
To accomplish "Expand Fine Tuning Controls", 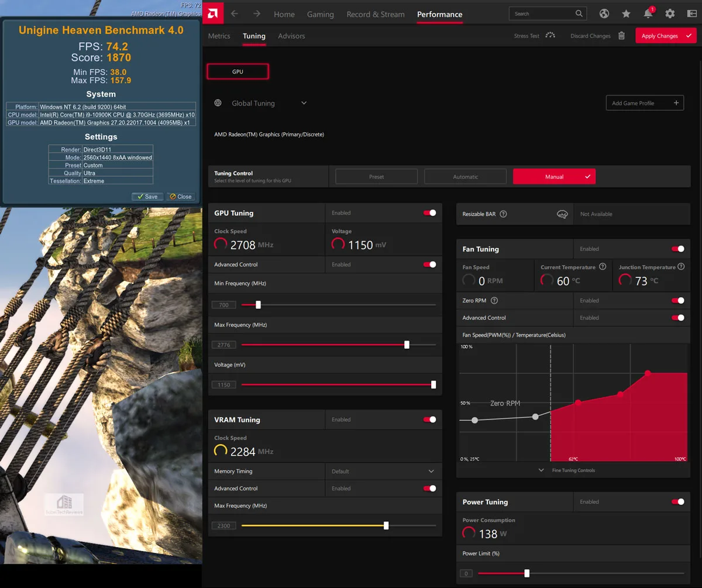I will (569, 470).
